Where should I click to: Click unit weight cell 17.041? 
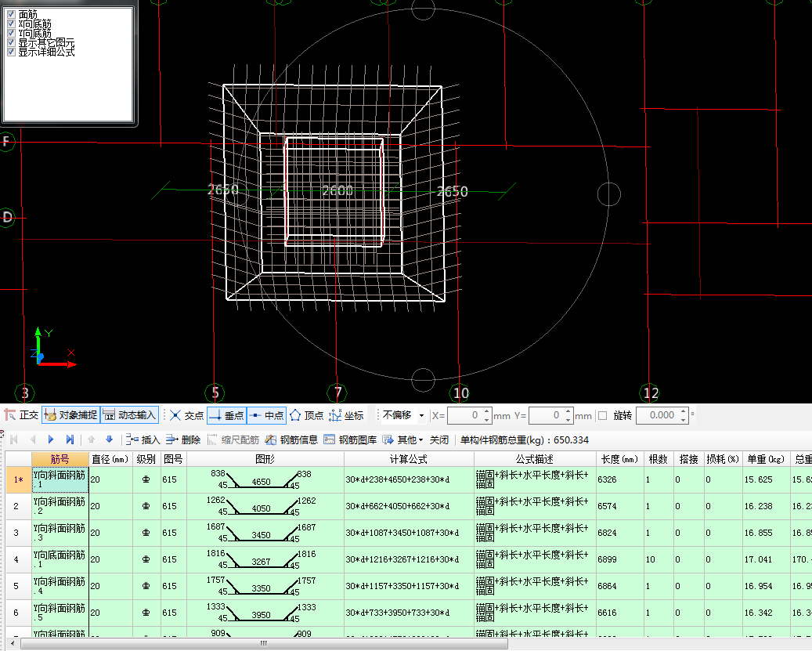point(766,559)
